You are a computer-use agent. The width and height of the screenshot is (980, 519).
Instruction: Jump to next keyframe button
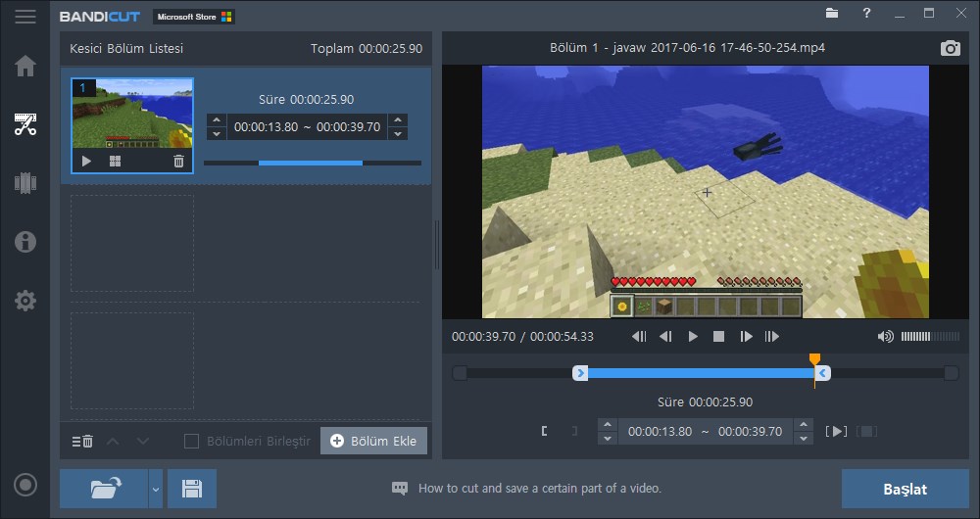pyautogui.click(x=772, y=337)
